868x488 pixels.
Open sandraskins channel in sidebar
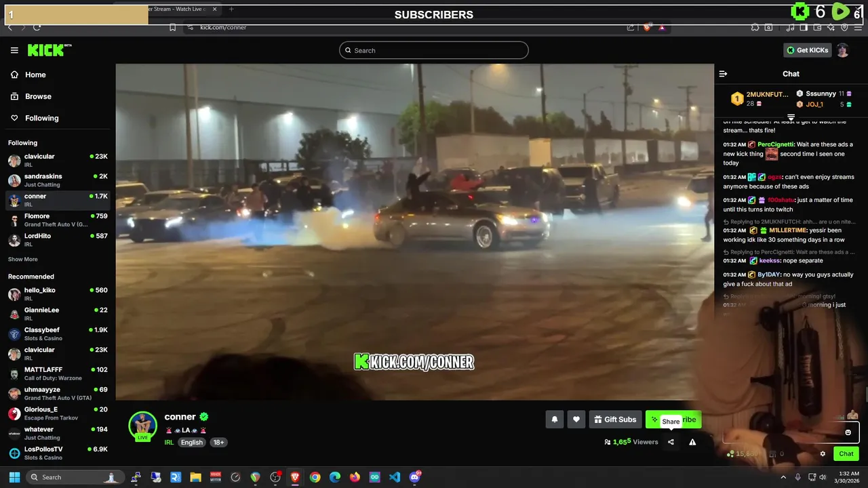point(58,180)
